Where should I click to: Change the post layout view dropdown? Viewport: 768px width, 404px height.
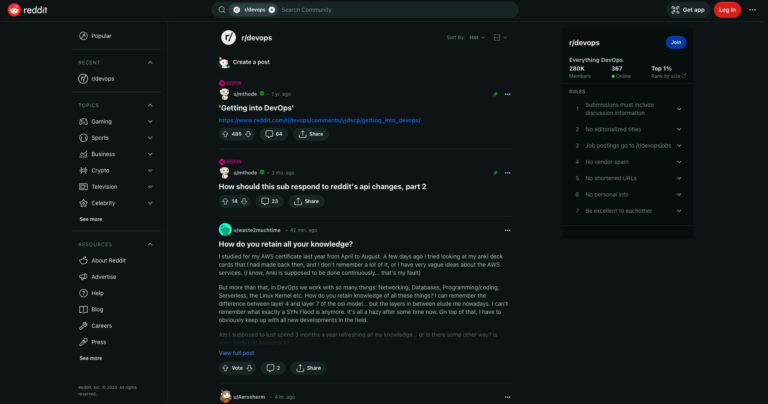pos(500,38)
